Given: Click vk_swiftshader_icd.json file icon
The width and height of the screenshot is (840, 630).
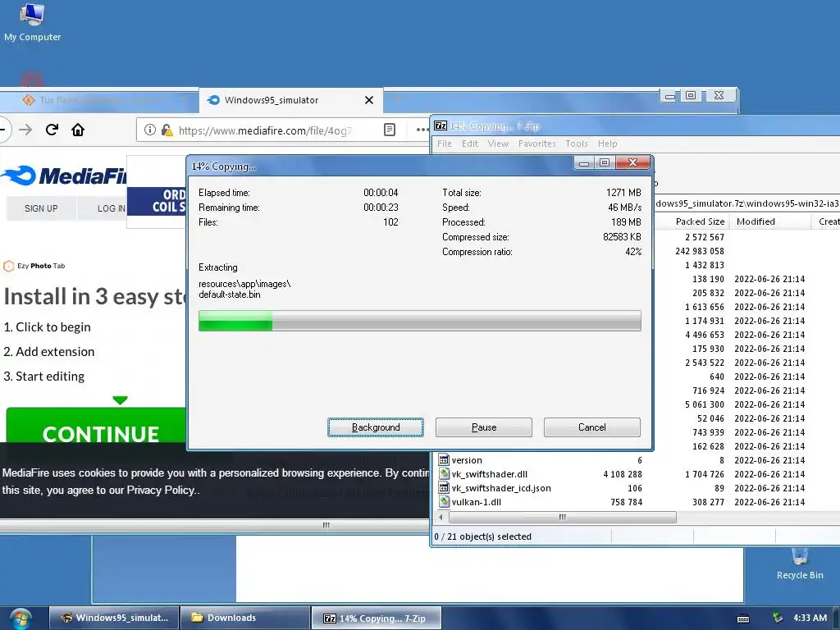Looking at the screenshot, I should [x=444, y=487].
